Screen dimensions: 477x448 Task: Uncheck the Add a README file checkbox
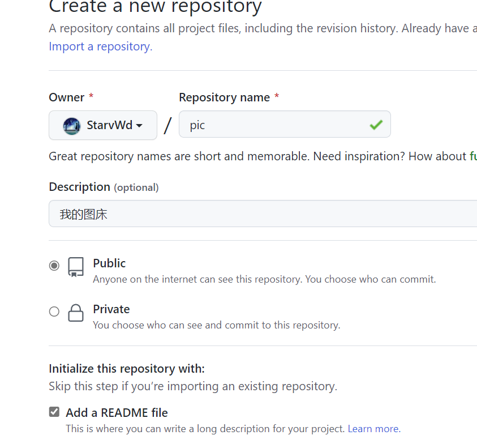pyautogui.click(x=54, y=412)
